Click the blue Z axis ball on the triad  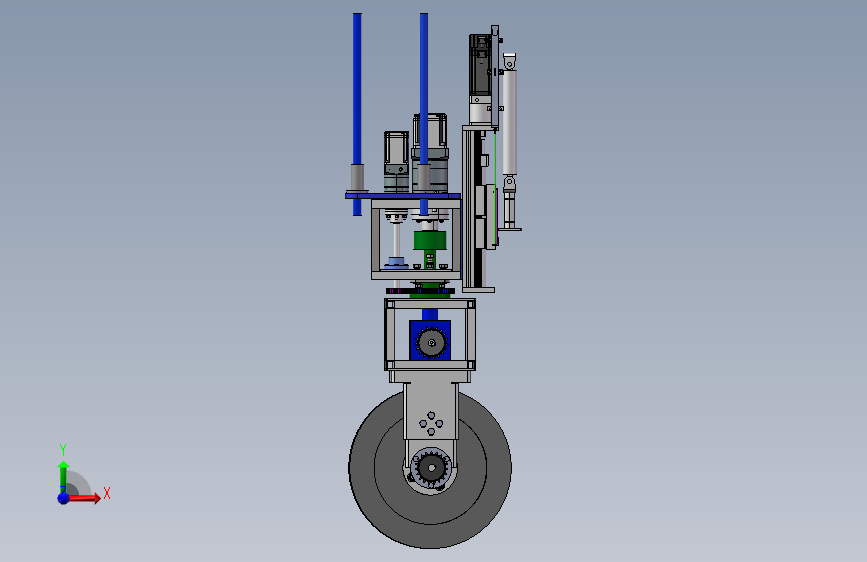63,498
